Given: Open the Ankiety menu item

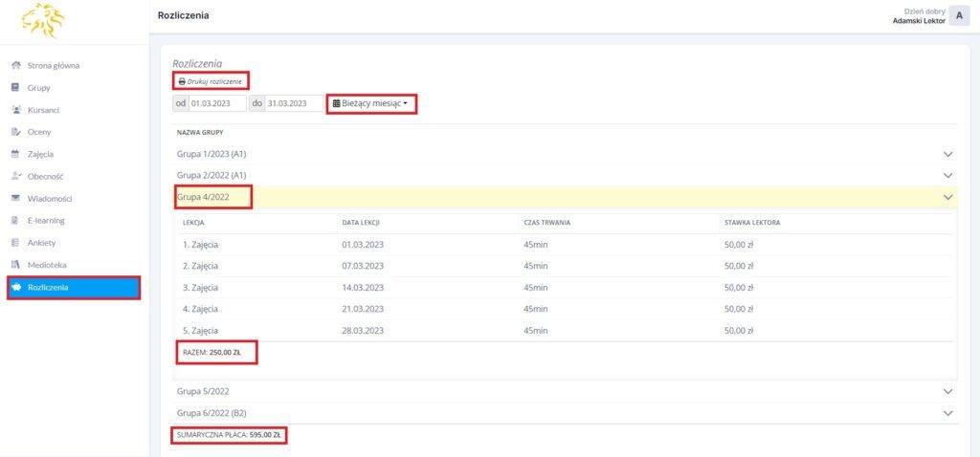Looking at the screenshot, I should click(42, 243).
